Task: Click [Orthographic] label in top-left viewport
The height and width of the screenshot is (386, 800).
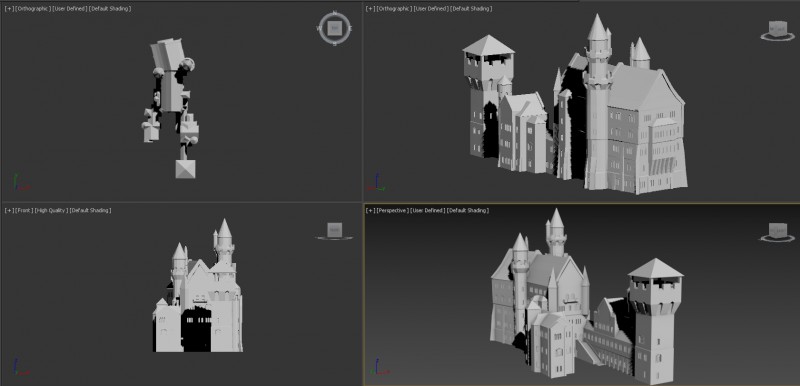Action: 33,9
